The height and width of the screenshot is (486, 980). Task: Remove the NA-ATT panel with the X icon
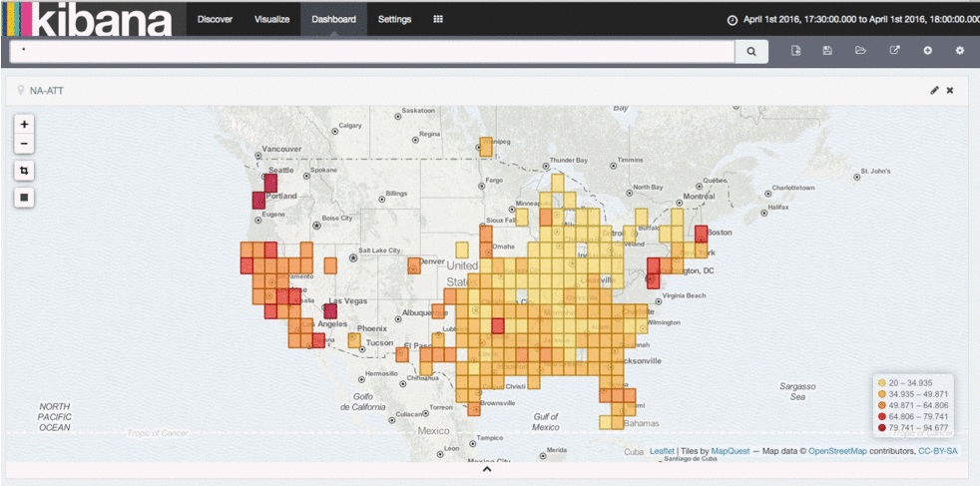click(950, 90)
